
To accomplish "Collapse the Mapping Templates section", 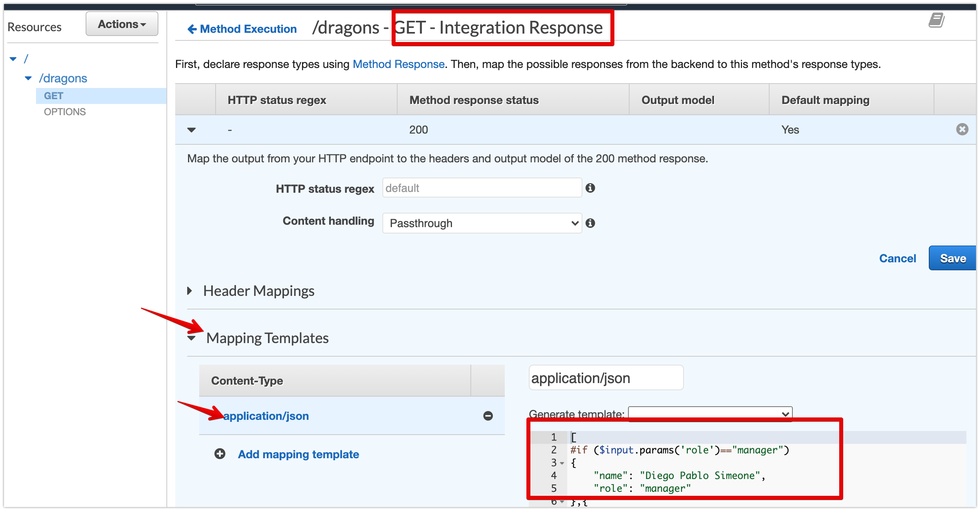I will point(191,338).
